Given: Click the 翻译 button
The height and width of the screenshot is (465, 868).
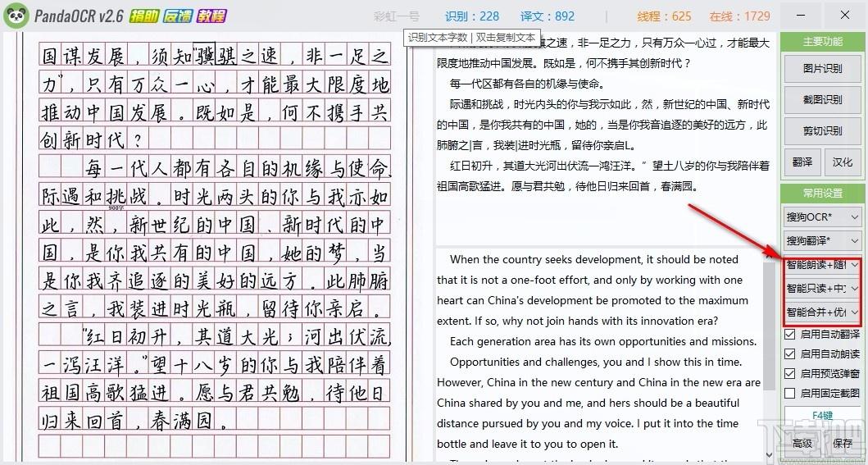Looking at the screenshot, I should click(x=802, y=162).
